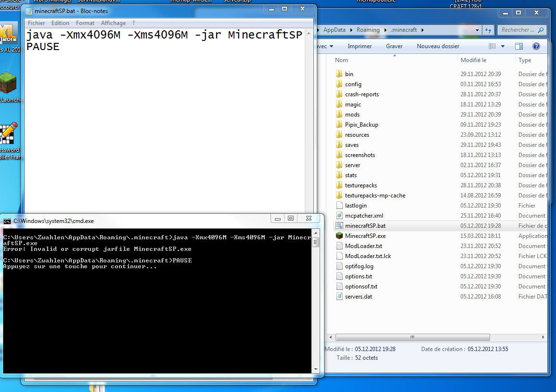This screenshot has height=392, width=556.
Task: Click the cmd.exe title bar system icon
Action: click(7, 221)
